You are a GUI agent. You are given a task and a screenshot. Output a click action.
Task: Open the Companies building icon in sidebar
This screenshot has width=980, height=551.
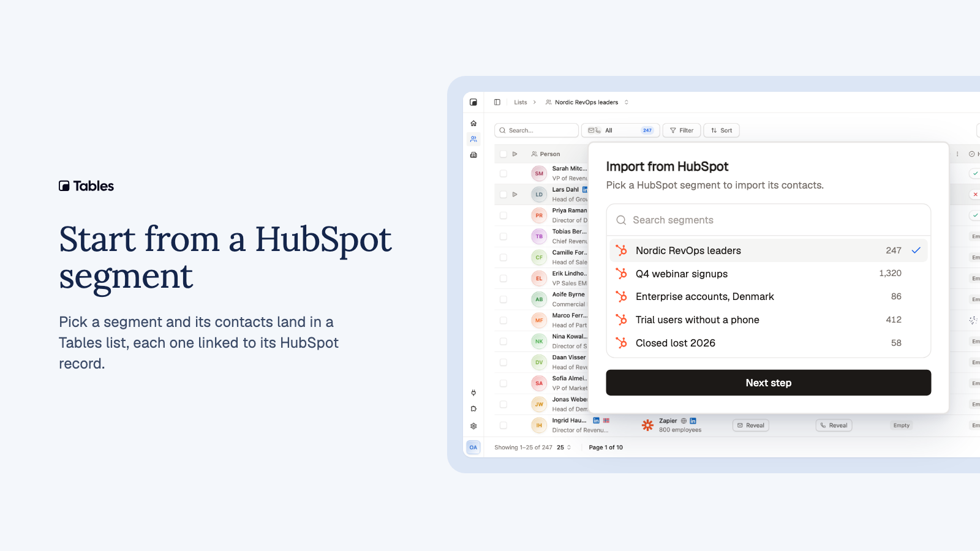pyautogui.click(x=473, y=155)
